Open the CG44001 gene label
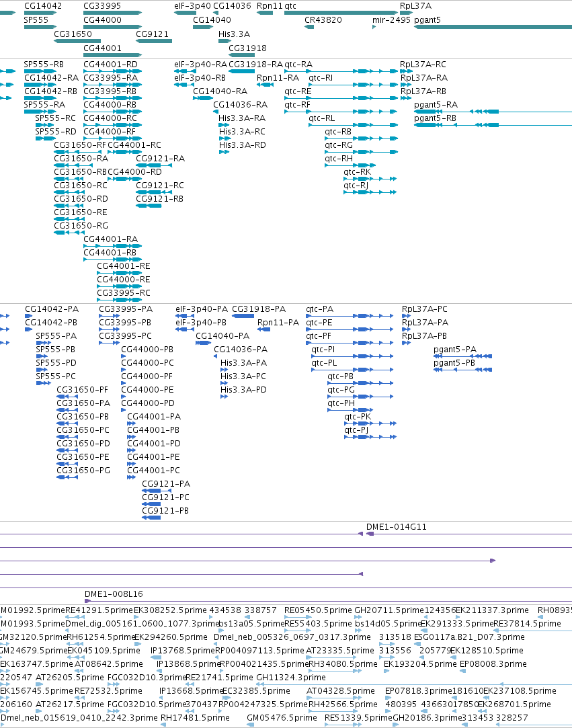The image size is (572, 728). click(103, 48)
